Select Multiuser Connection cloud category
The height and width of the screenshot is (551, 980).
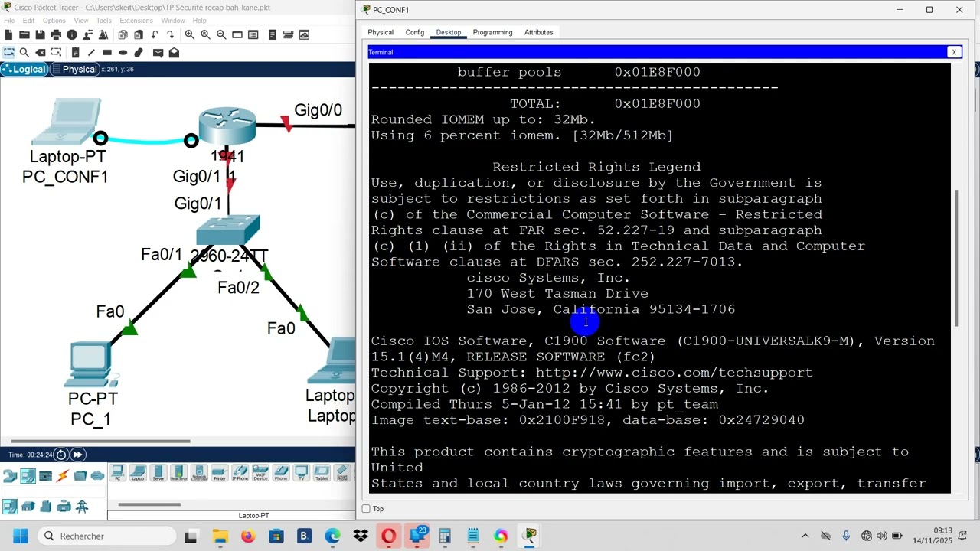click(97, 476)
